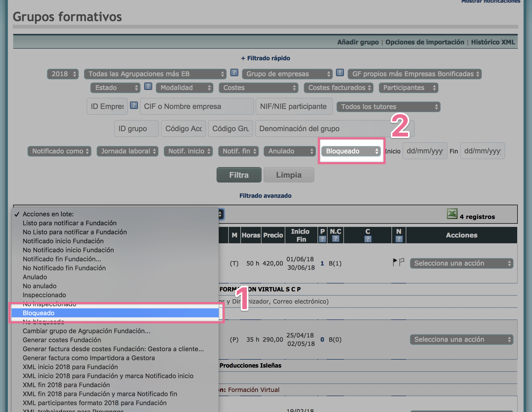Select Bloqueado in batch actions menu
532x412 pixels.
tap(39, 313)
